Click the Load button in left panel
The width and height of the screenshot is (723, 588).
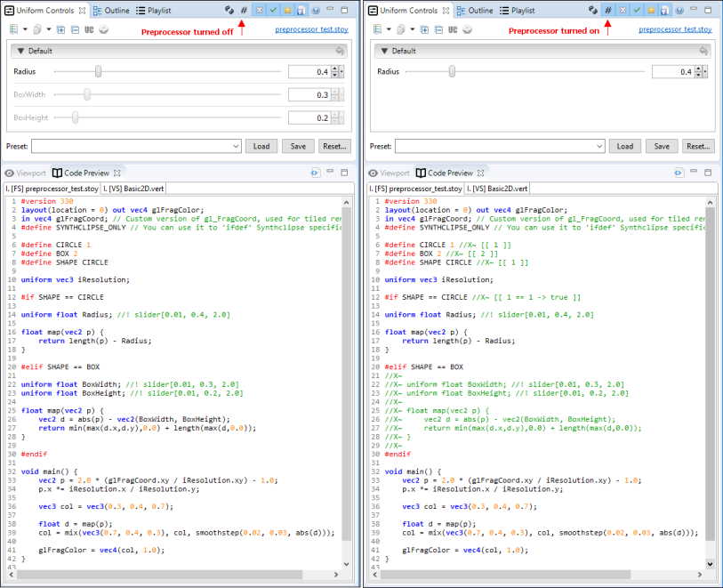pyautogui.click(x=261, y=146)
